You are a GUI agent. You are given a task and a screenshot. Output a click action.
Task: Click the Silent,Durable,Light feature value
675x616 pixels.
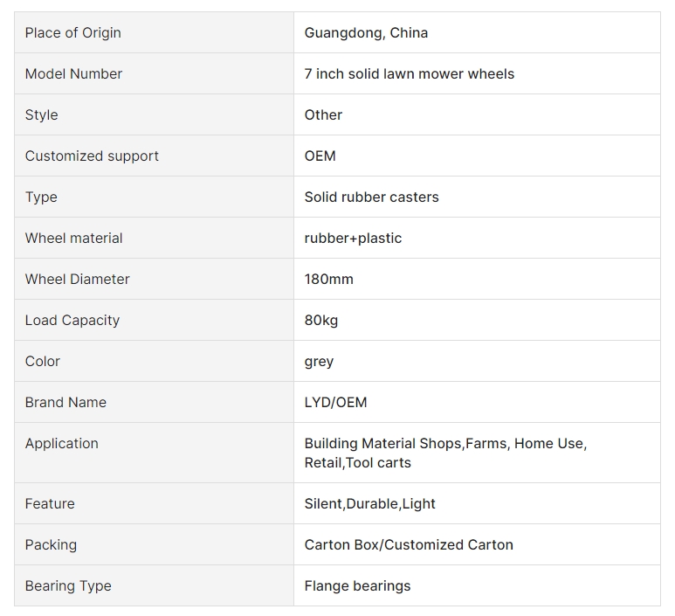[369, 503]
